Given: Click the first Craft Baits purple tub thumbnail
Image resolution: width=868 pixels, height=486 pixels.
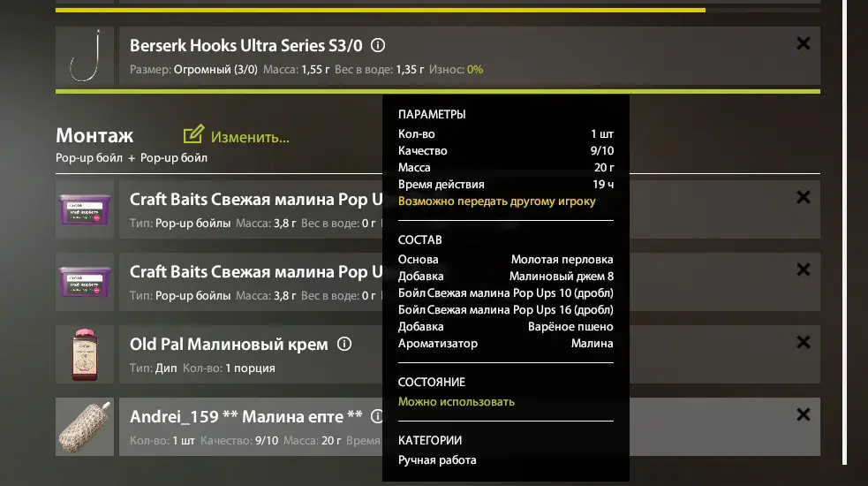Looking at the screenshot, I should click(87, 210).
